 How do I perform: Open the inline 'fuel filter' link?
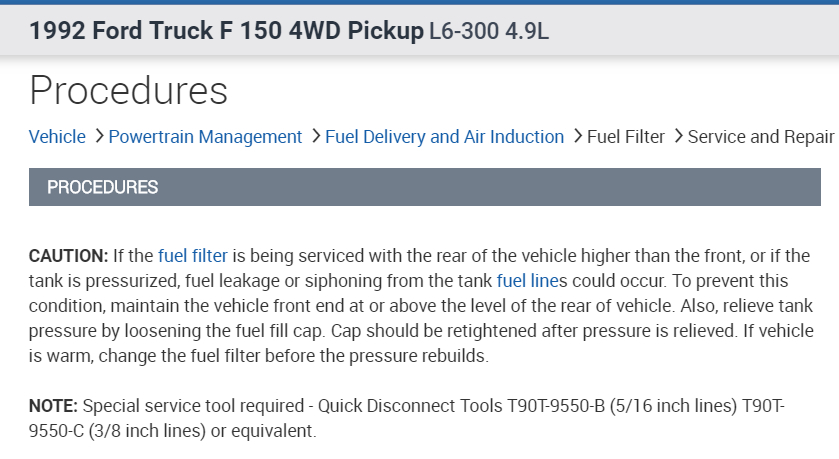193,256
